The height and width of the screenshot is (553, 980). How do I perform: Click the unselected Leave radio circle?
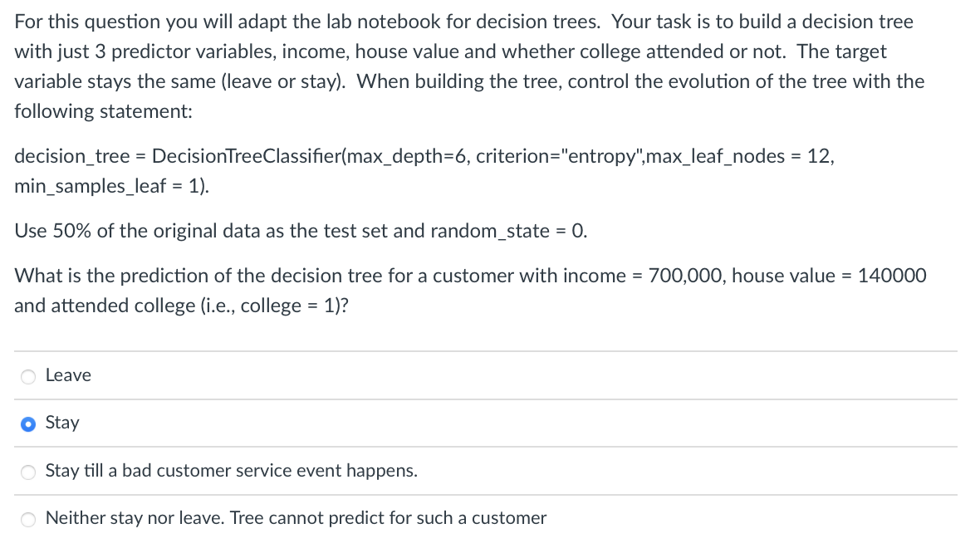(27, 376)
